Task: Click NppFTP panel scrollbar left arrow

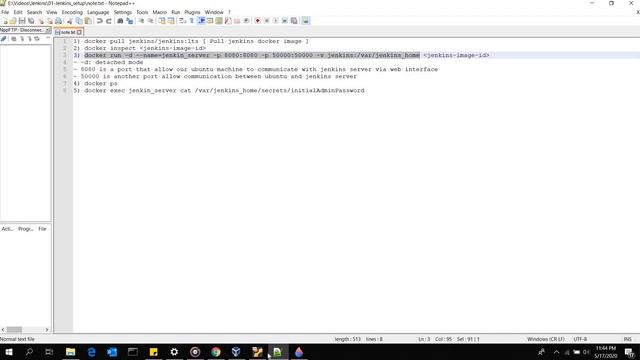Action: [3, 329]
